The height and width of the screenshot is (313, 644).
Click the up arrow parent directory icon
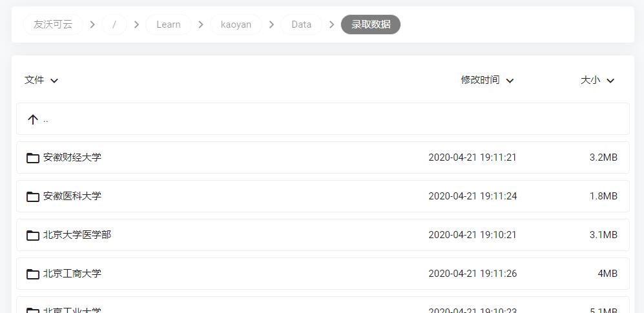[x=33, y=119]
